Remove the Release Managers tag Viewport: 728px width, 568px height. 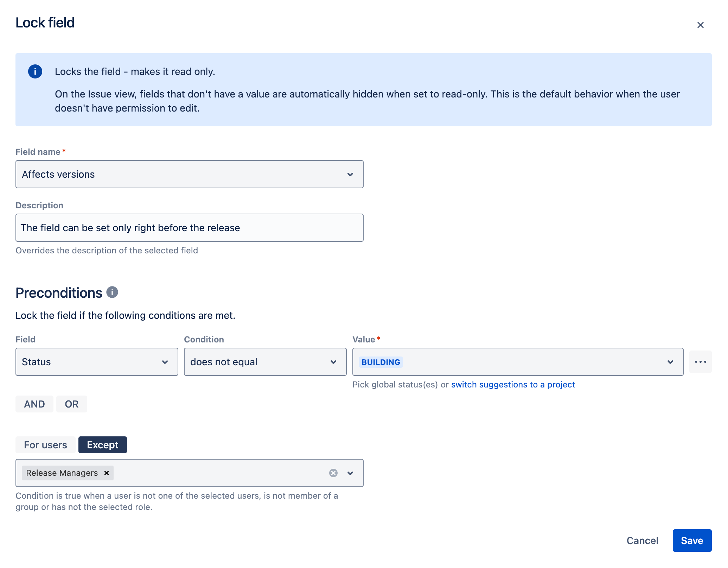[107, 473]
